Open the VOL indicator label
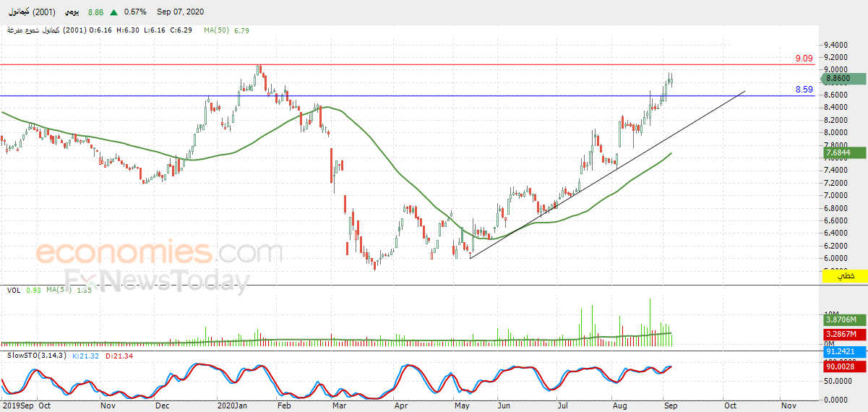 [13, 290]
